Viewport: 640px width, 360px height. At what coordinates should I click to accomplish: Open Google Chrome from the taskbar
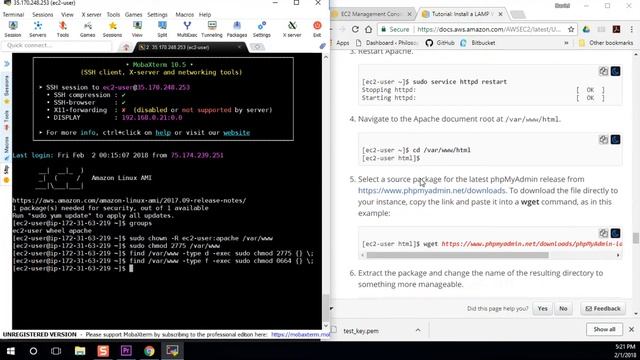click(x=149, y=351)
